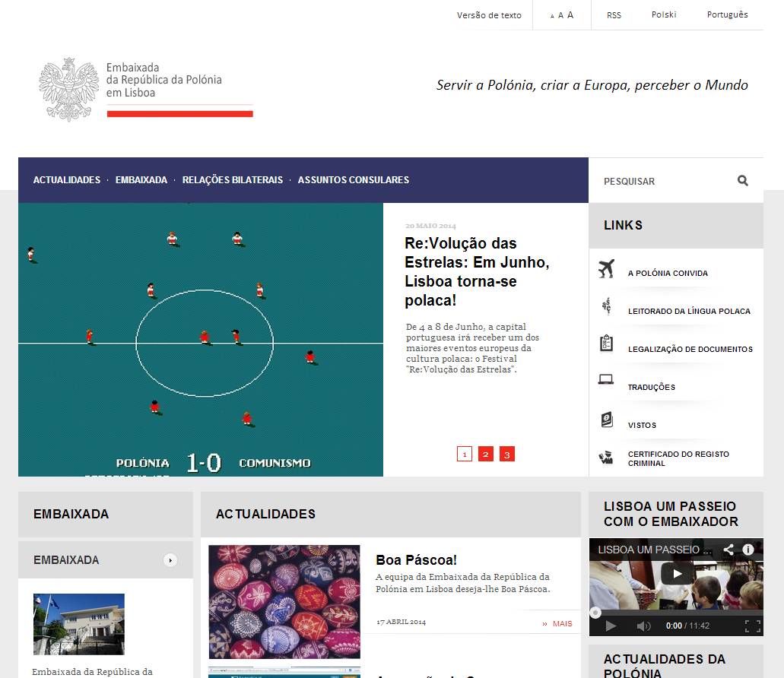Open the Relações Bilaterais menu

(x=232, y=180)
